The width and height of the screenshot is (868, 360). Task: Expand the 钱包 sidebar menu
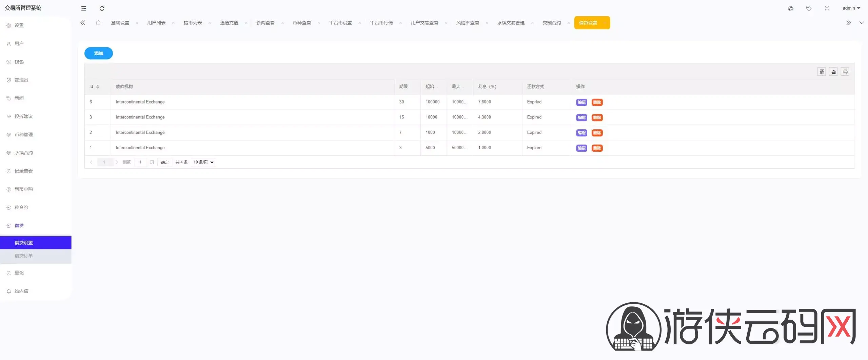19,62
